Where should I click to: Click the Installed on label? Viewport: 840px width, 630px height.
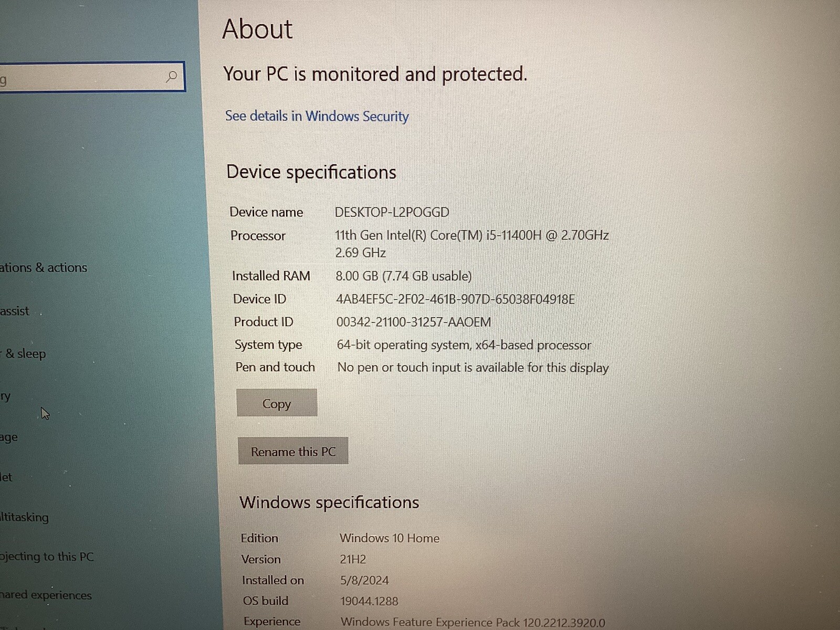click(x=273, y=580)
